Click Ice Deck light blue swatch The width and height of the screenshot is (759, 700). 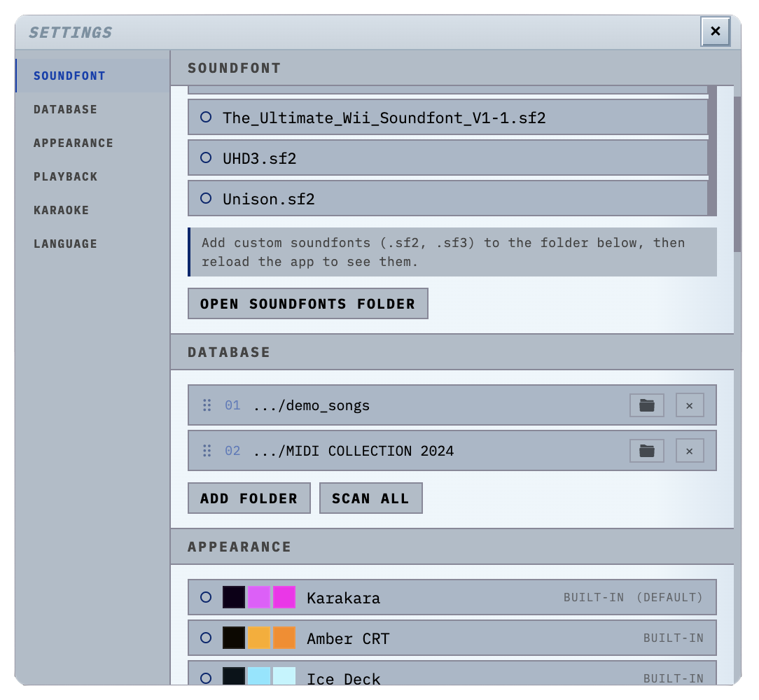click(x=259, y=675)
